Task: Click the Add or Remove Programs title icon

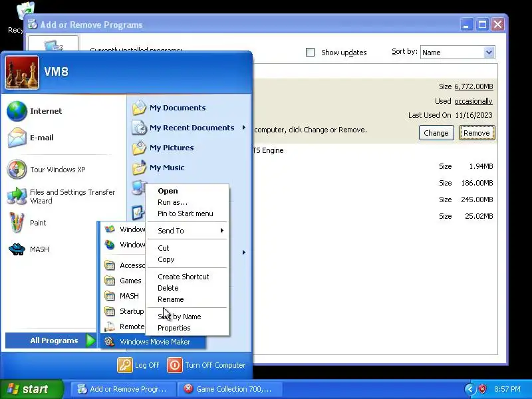Action: [x=32, y=25]
